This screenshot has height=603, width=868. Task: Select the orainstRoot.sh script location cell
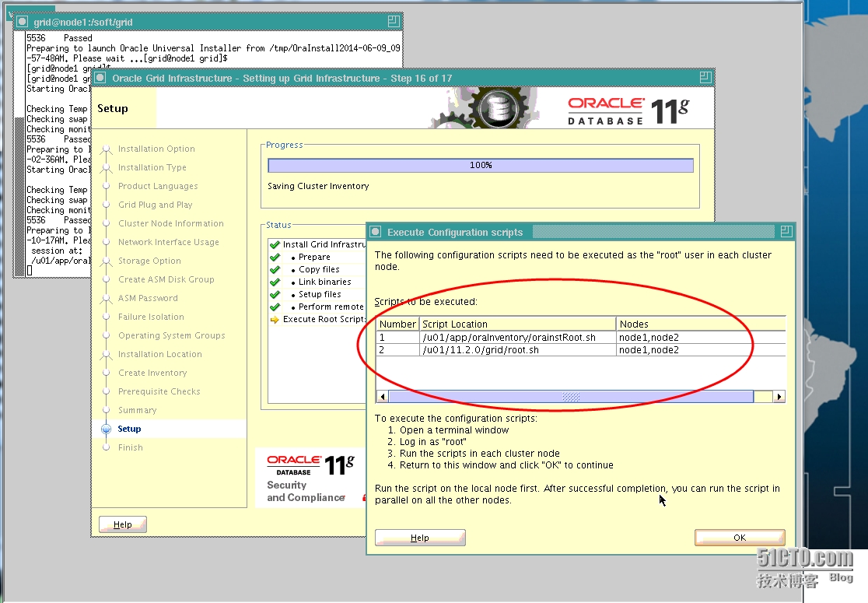[517, 337]
